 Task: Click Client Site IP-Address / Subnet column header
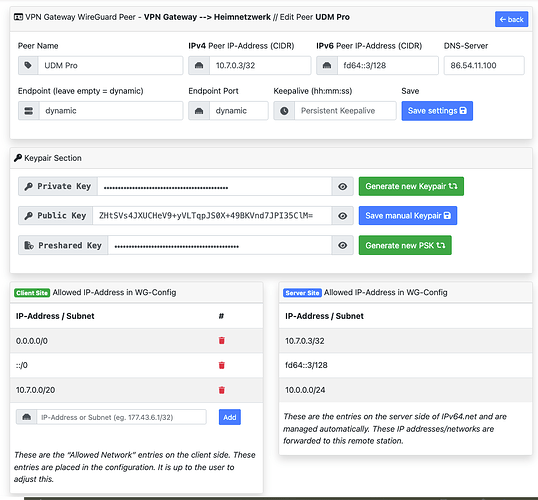click(x=55, y=316)
